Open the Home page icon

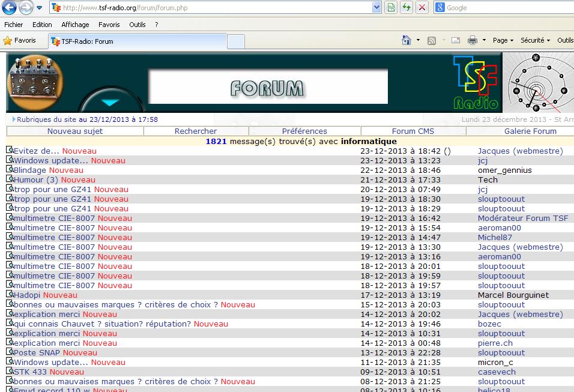click(406, 40)
